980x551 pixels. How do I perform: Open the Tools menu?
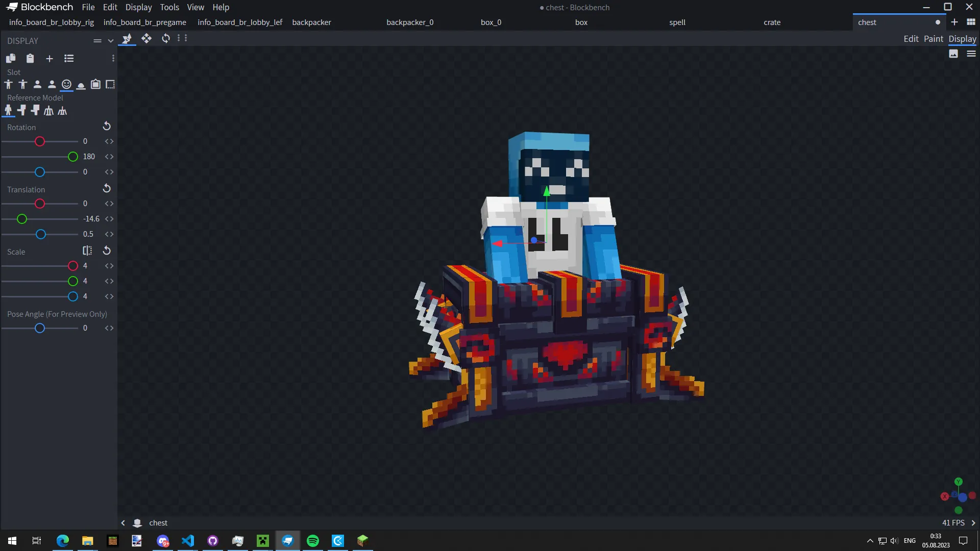[x=169, y=7]
